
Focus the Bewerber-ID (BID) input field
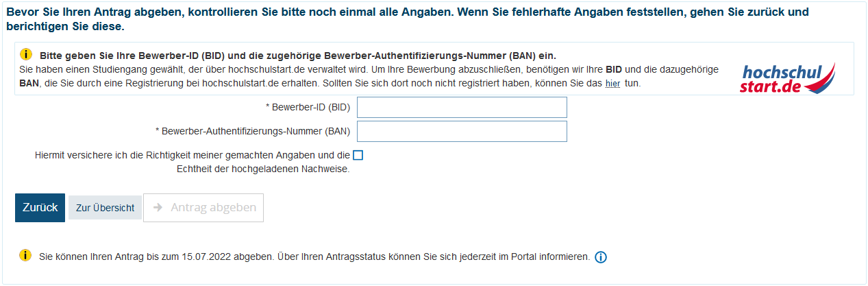462,108
